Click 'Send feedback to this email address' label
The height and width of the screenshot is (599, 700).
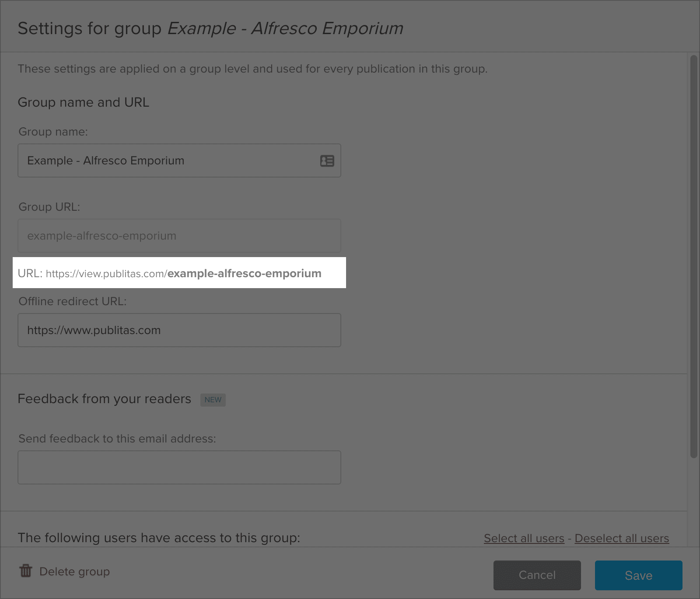click(x=117, y=439)
